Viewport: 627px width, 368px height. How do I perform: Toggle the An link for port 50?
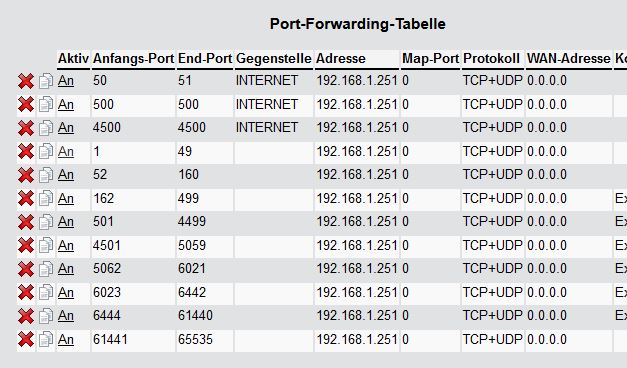click(66, 81)
